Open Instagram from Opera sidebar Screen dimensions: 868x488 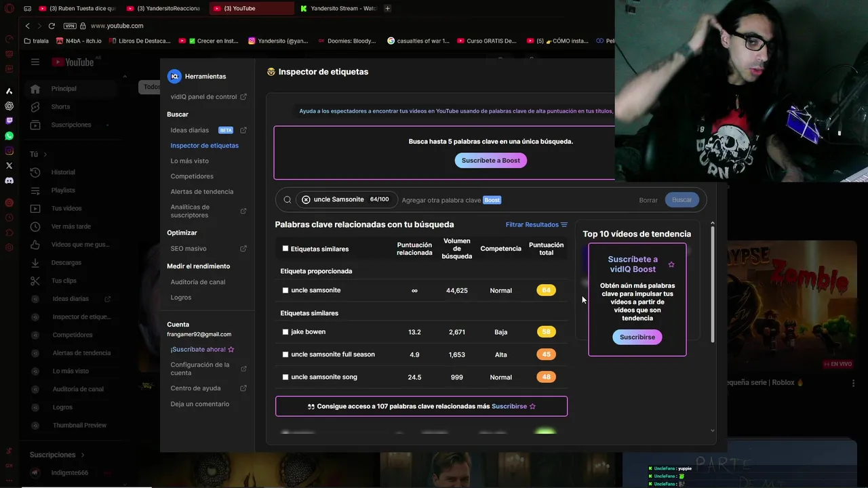[9, 151]
